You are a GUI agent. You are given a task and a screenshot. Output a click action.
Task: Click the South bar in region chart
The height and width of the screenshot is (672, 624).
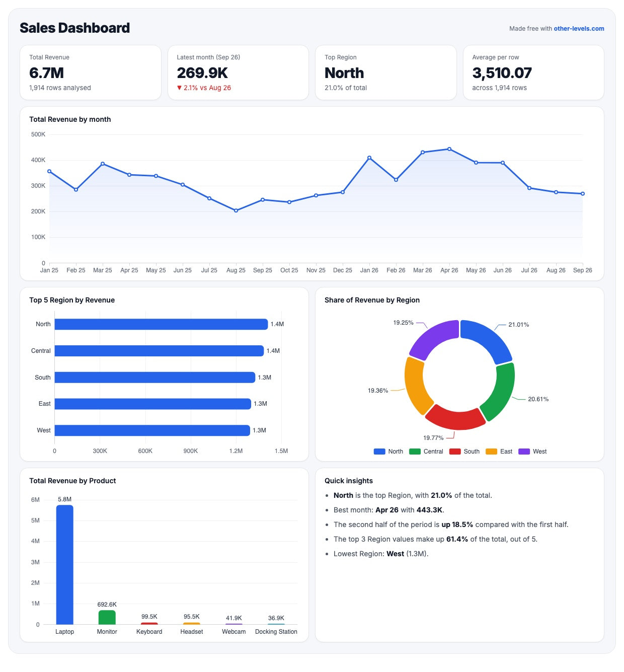point(155,378)
